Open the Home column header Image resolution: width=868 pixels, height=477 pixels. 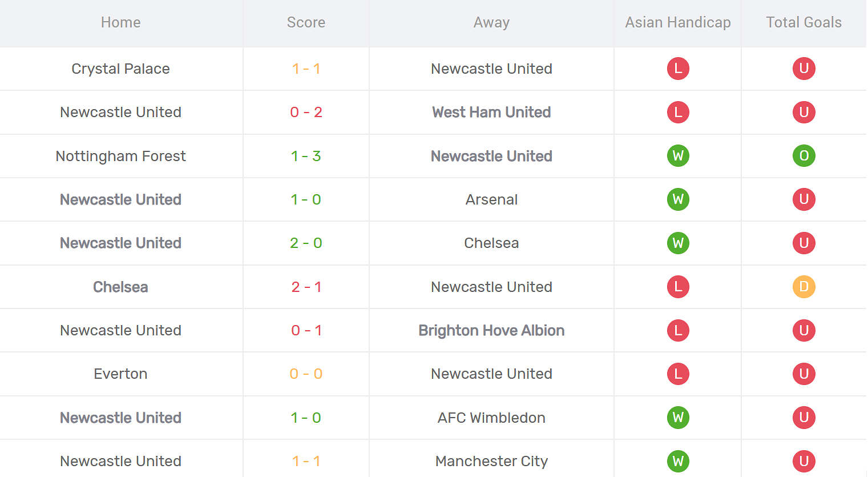tap(120, 22)
